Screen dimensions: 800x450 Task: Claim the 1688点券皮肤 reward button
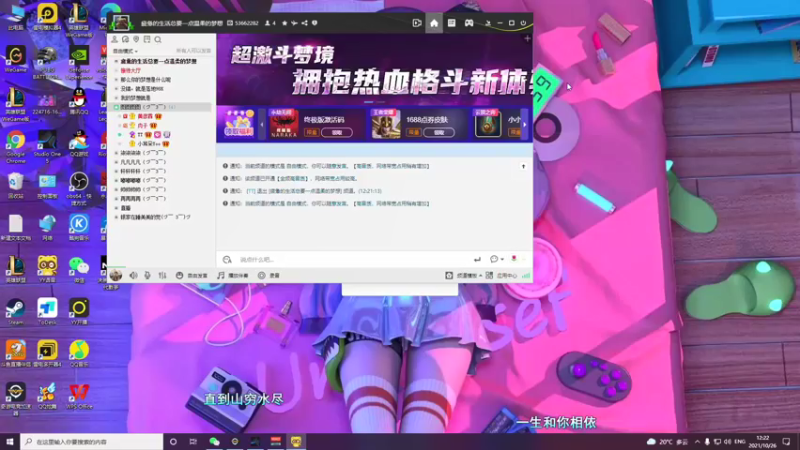tap(439, 132)
